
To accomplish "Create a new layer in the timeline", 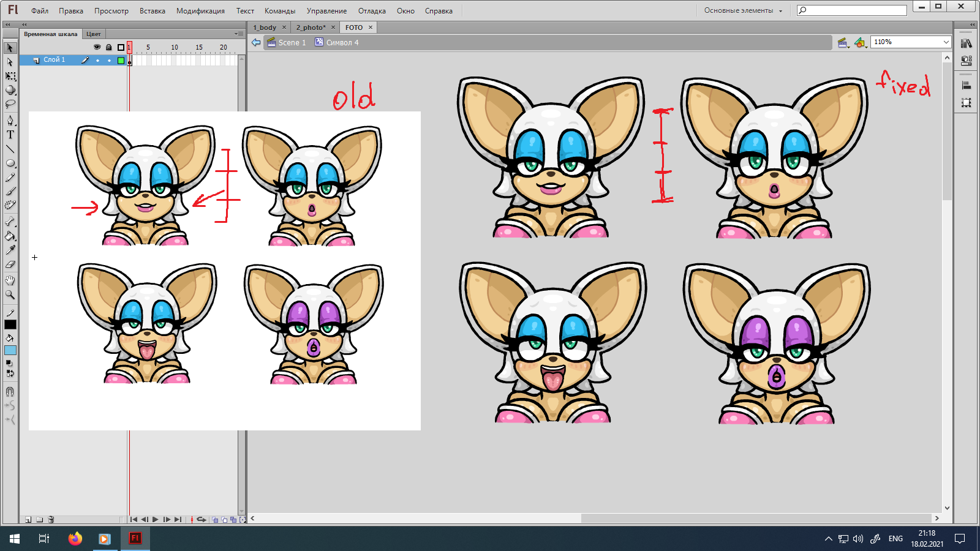I will tap(28, 520).
